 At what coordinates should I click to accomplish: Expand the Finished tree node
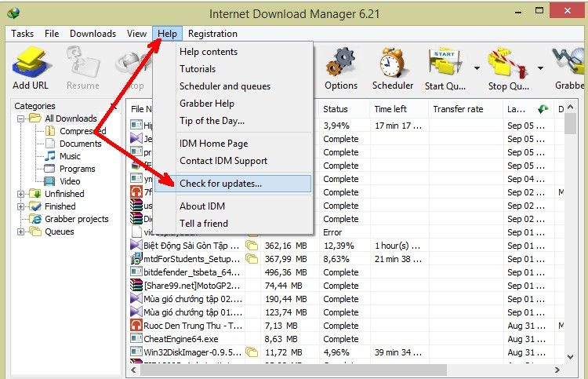coord(20,206)
